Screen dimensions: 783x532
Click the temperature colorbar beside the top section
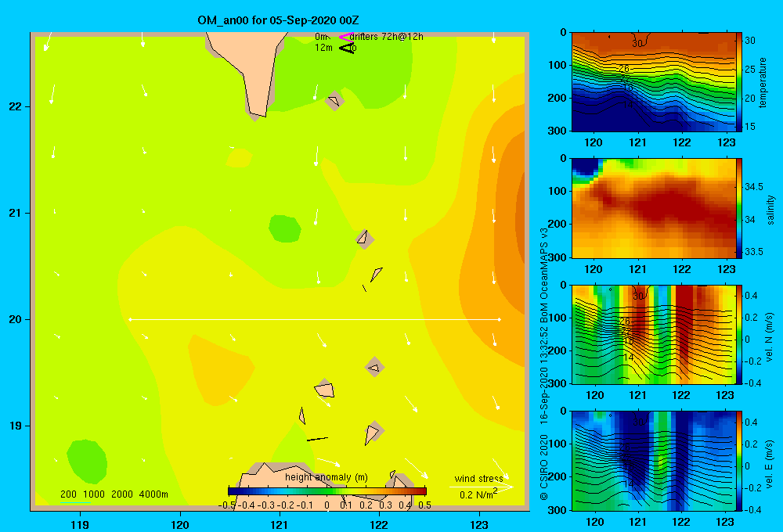[x=739, y=82]
